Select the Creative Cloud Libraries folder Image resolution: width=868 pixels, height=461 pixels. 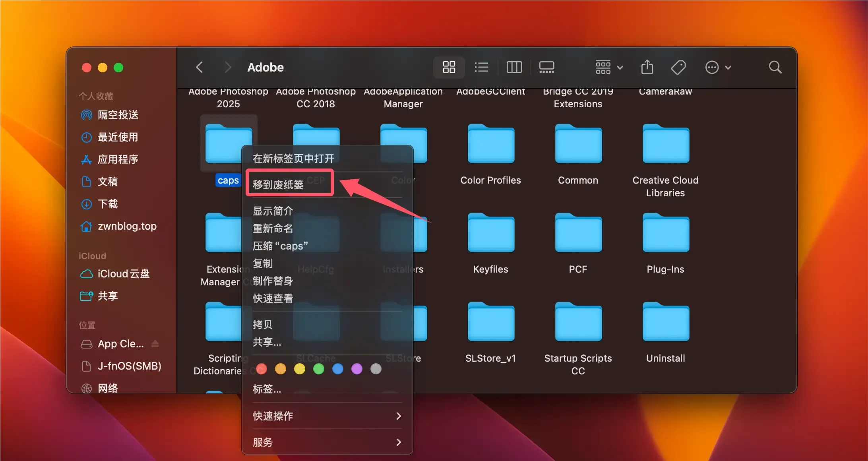[x=666, y=144]
